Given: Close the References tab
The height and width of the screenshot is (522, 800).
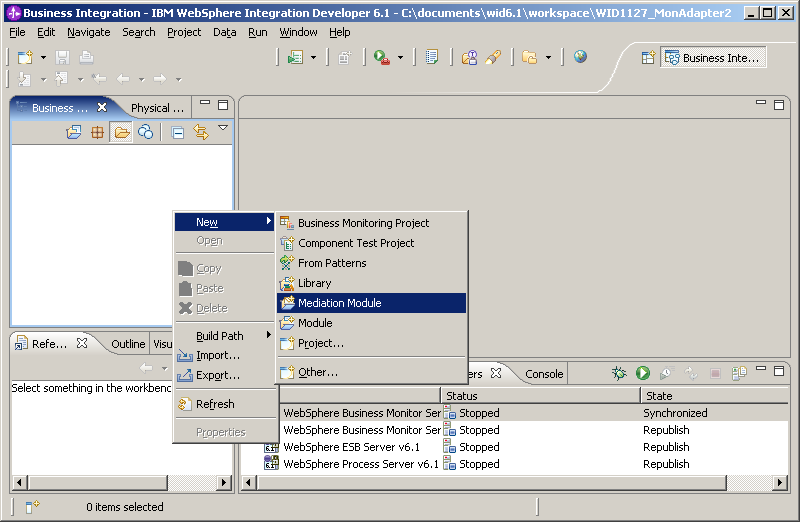Looking at the screenshot, I should click(x=82, y=343).
